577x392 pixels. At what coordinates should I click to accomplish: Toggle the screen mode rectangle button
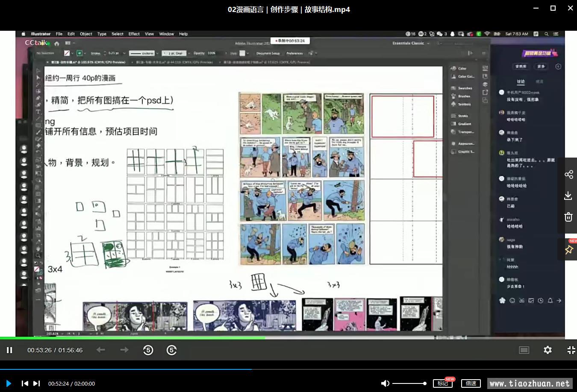pos(524,350)
